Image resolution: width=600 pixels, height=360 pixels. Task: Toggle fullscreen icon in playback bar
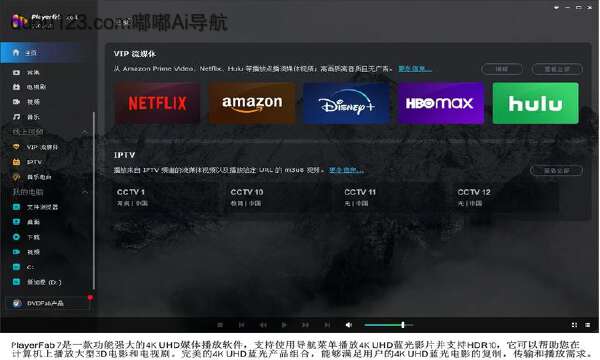(x=574, y=325)
